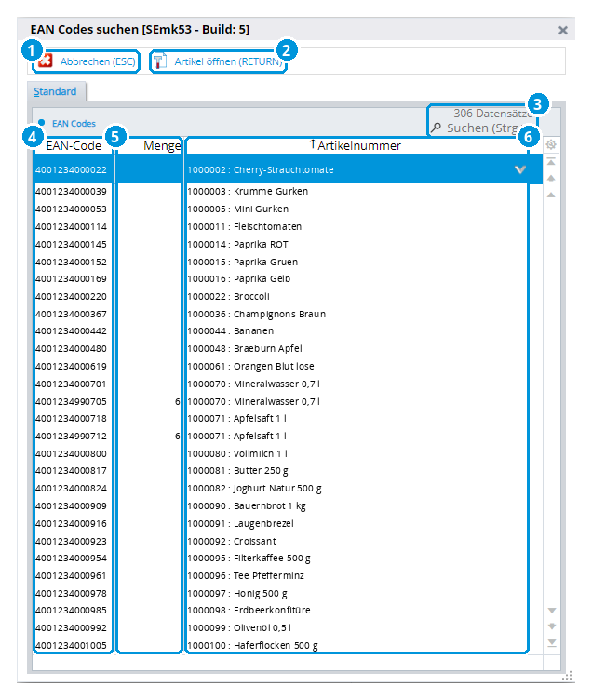The width and height of the screenshot is (592, 700).
Task: Close the EAN Codes suchen dialog
Action: [x=562, y=30]
